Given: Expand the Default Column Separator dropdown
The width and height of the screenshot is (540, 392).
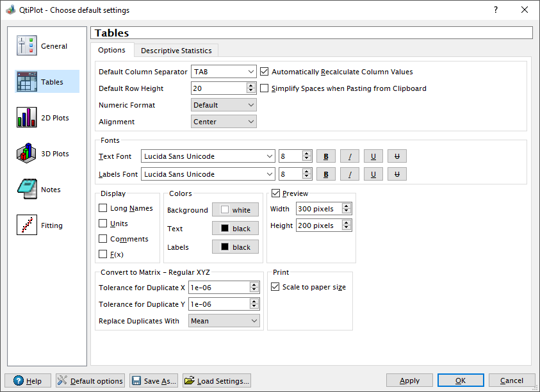Looking at the screenshot, I should (224, 72).
